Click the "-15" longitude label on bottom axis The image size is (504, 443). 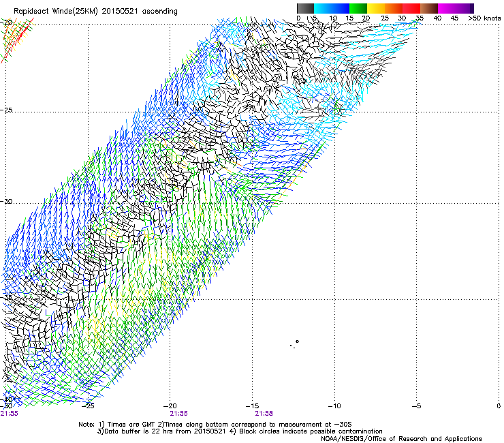252,406
